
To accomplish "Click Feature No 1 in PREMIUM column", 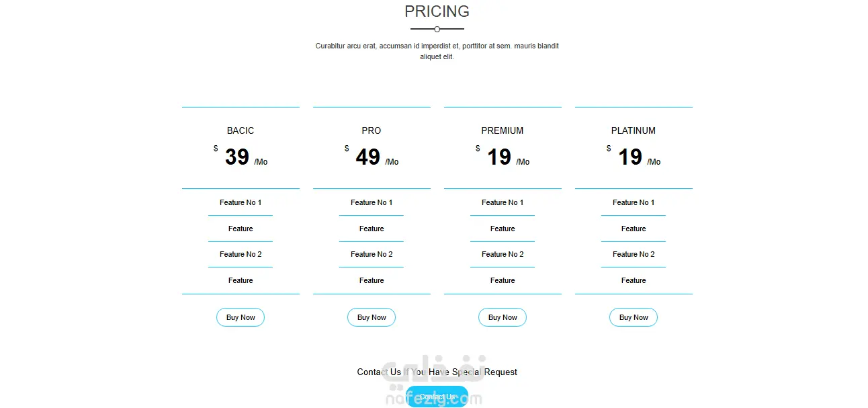I will point(503,202).
